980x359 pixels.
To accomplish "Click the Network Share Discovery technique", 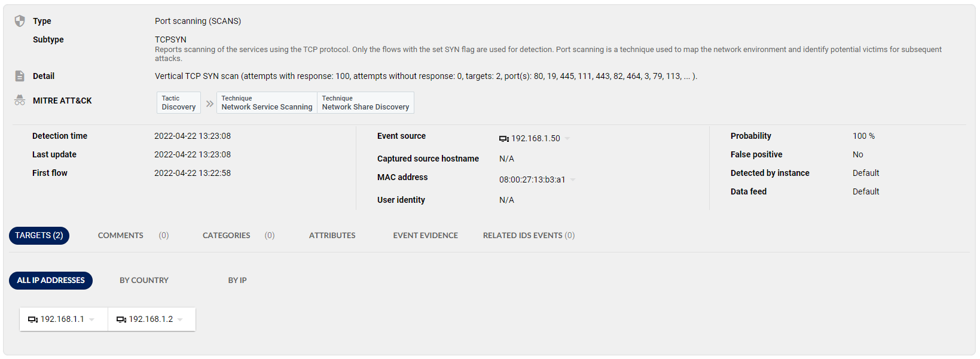I will coord(365,103).
